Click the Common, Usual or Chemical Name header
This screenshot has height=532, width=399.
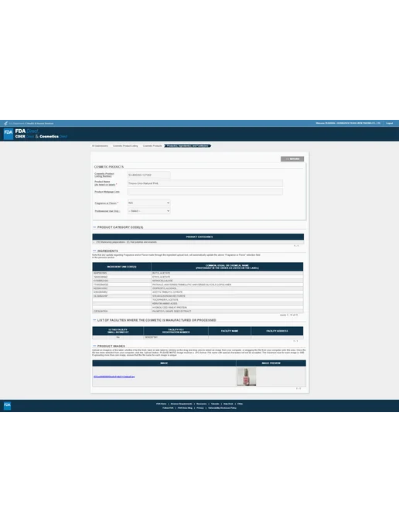[227, 267]
